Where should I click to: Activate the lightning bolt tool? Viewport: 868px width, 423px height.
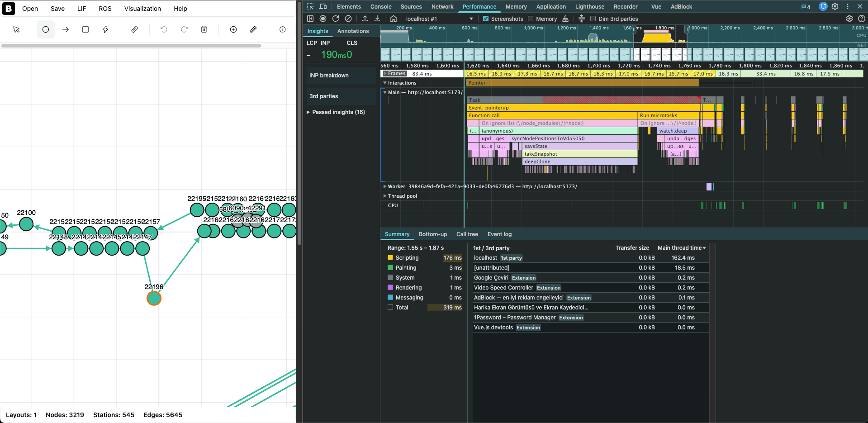tap(105, 29)
